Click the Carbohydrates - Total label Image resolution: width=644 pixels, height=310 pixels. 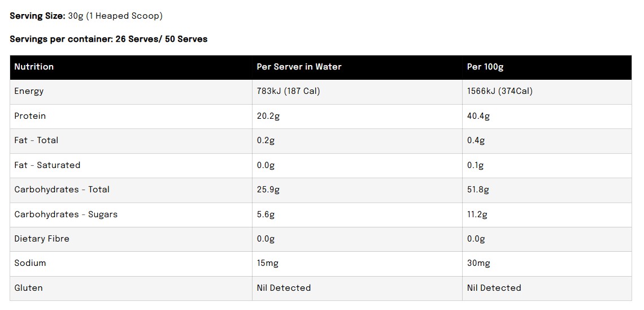click(x=62, y=190)
